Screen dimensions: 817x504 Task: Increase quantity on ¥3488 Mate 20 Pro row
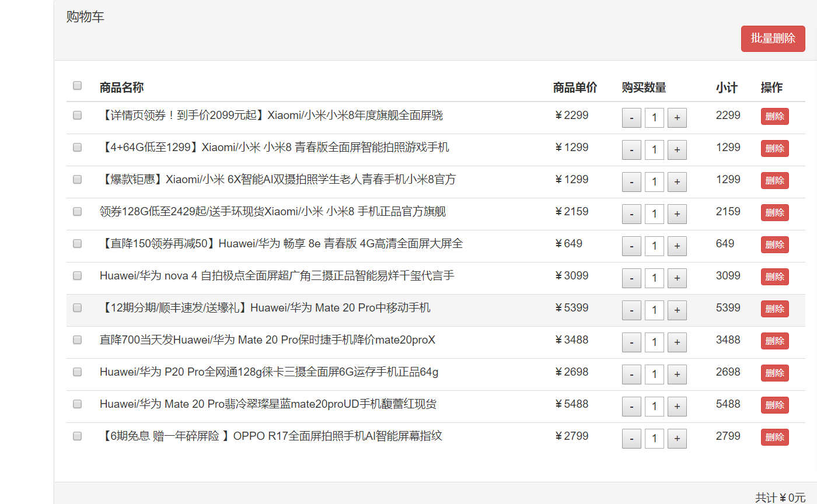coord(677,342)
